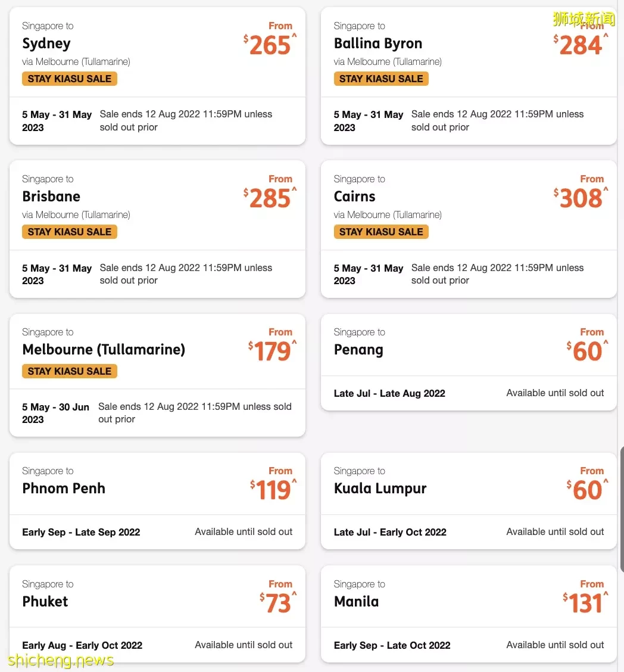Screen dimensions: 624x672
Task: Open the Singapore to Sydney fare card
Action: pyautogui.click(x=157, y=76)
